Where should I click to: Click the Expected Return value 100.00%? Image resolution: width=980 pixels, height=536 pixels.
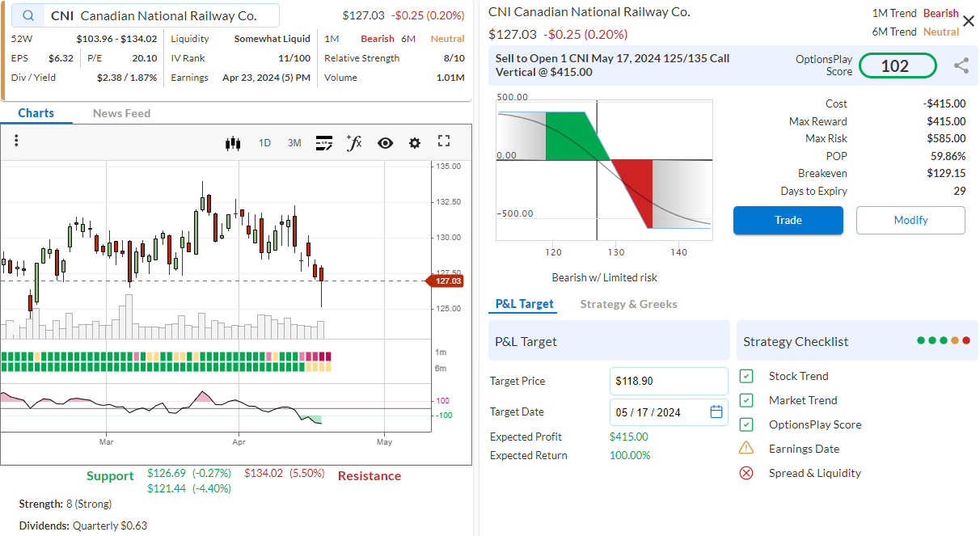coord(630,455)
